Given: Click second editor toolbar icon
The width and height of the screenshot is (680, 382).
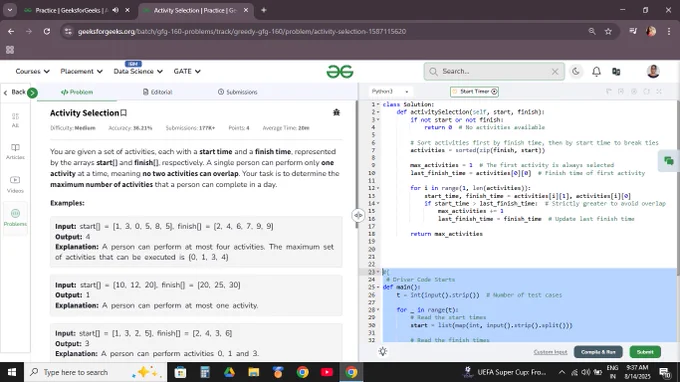Looking at the screenshot, I should click(x=621, y=91).
